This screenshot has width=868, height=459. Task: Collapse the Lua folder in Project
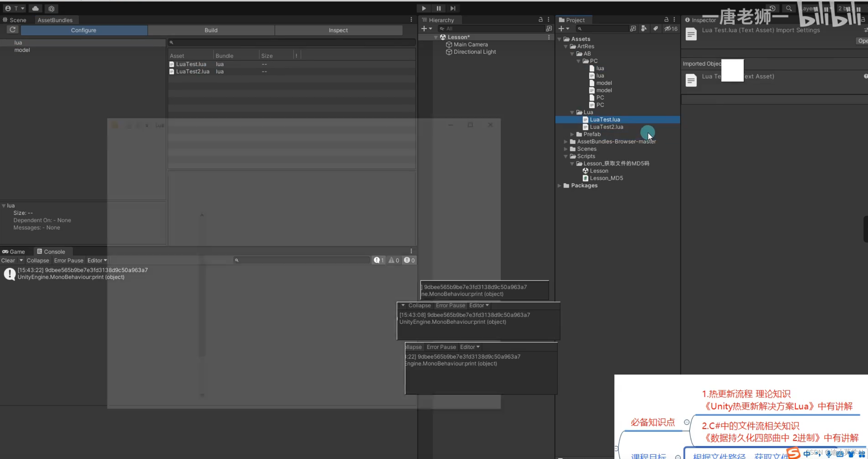pyautogui.click(x=571, y=112)
